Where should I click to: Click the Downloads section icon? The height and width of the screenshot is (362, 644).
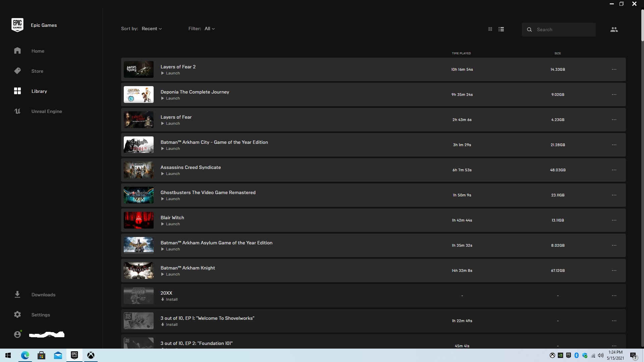(17, 294)
